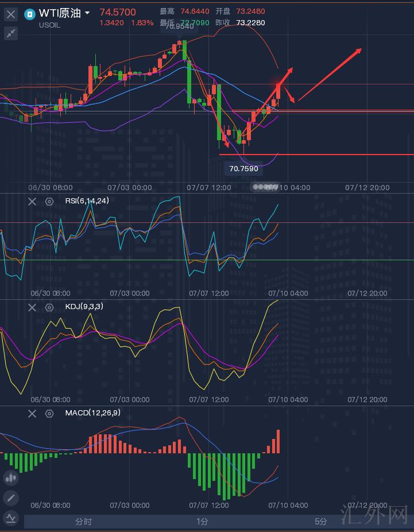Switch to the 分时 timeframe tab
This screenshot has width=414, height=532.
83,522
